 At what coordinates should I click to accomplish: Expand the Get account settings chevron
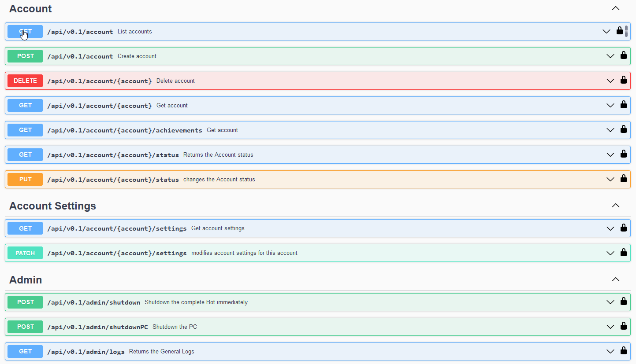[610, 228]
